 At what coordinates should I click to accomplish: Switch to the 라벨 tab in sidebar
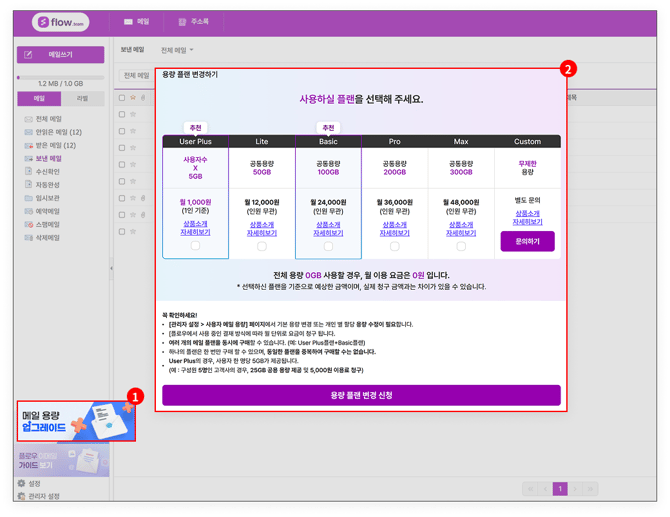(x=82, y=99)
